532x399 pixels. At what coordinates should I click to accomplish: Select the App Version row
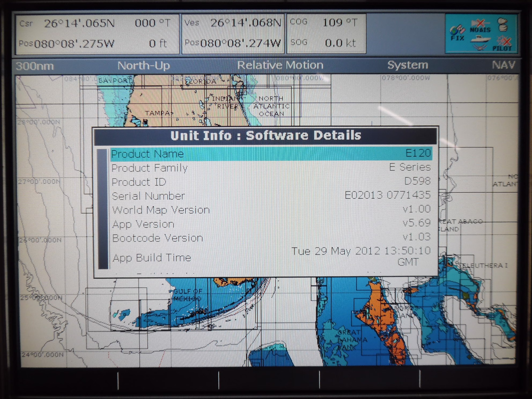point(271,224)
